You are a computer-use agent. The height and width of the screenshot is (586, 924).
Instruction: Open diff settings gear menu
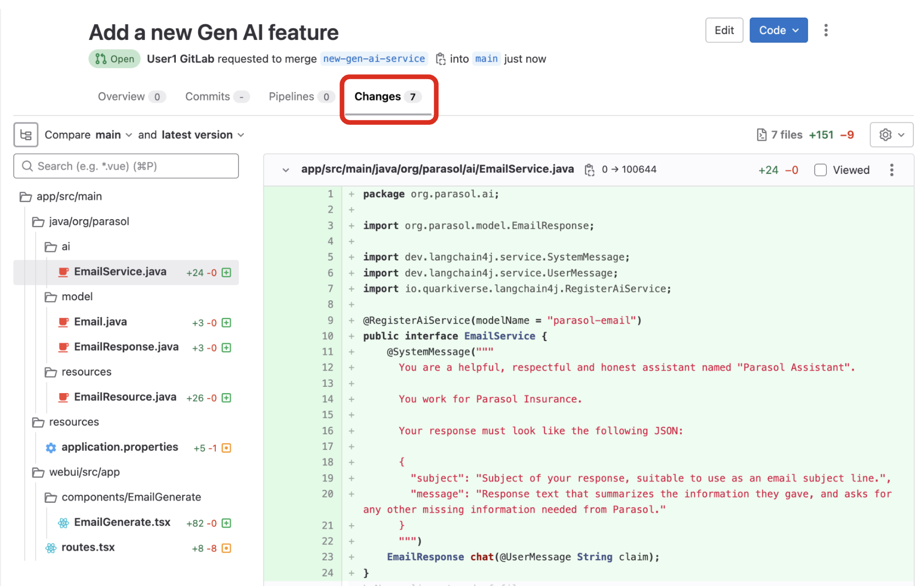pyautogui.click(x=891, y=135)
